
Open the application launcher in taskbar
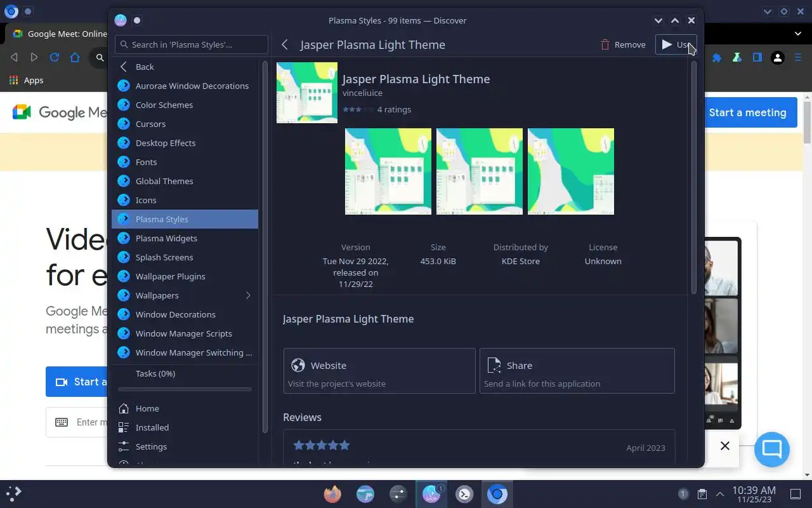[13, 493]
